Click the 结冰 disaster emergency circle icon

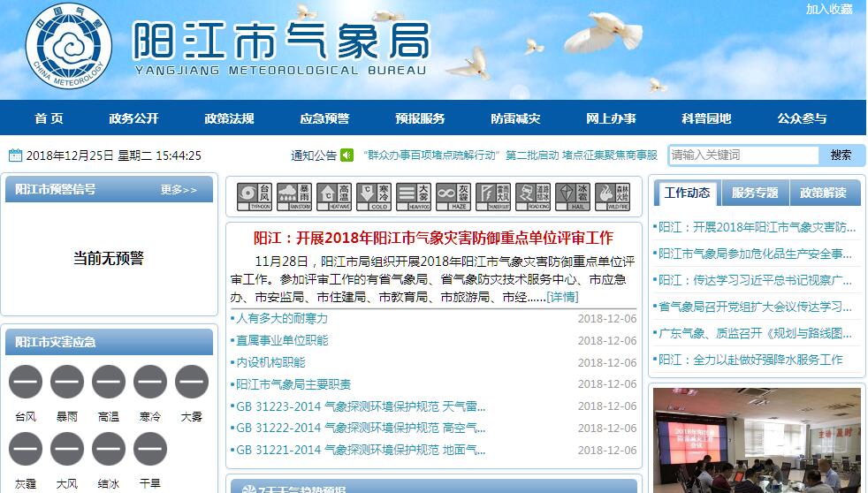[109, 449]
